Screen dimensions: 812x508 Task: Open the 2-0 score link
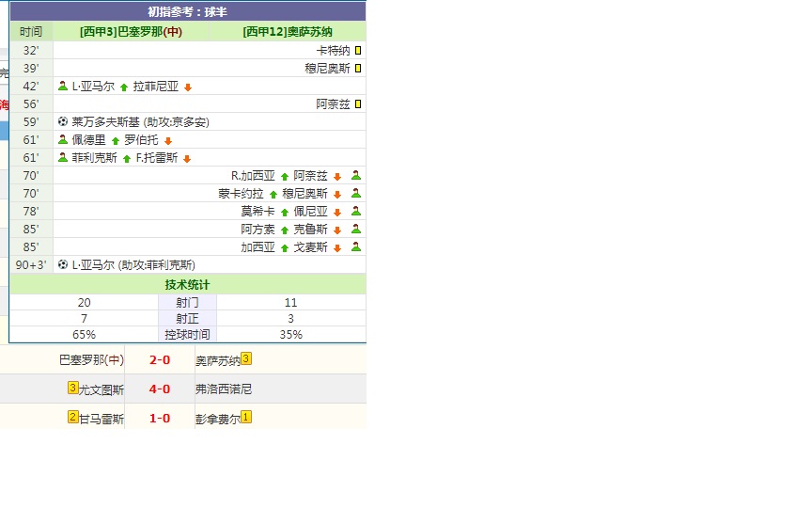point(160,359)
